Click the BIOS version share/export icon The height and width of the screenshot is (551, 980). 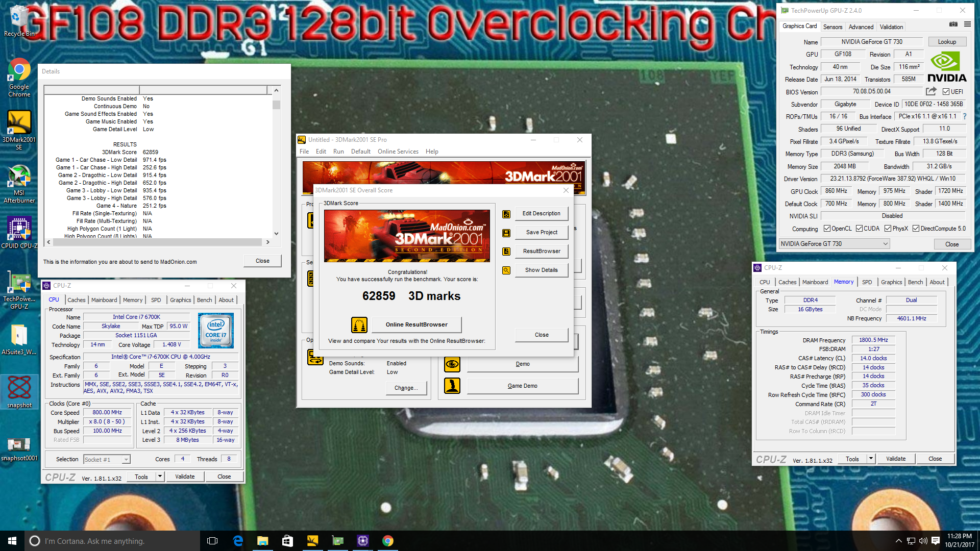(x=931, y=91)
